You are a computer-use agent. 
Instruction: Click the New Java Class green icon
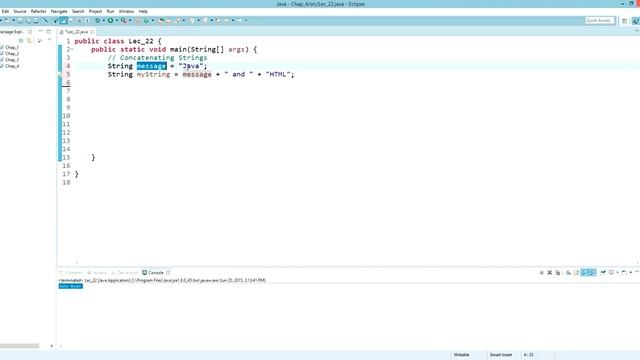coord(146,20)
